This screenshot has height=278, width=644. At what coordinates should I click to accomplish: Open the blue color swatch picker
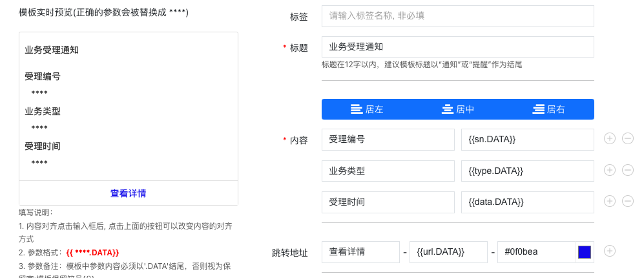pos(585,252)
